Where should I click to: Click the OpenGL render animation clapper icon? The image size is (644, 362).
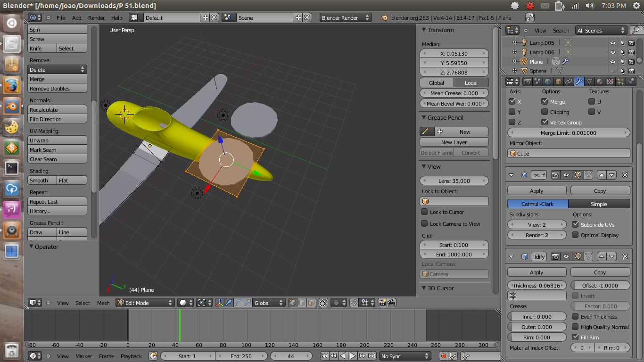tap(391, 303)
